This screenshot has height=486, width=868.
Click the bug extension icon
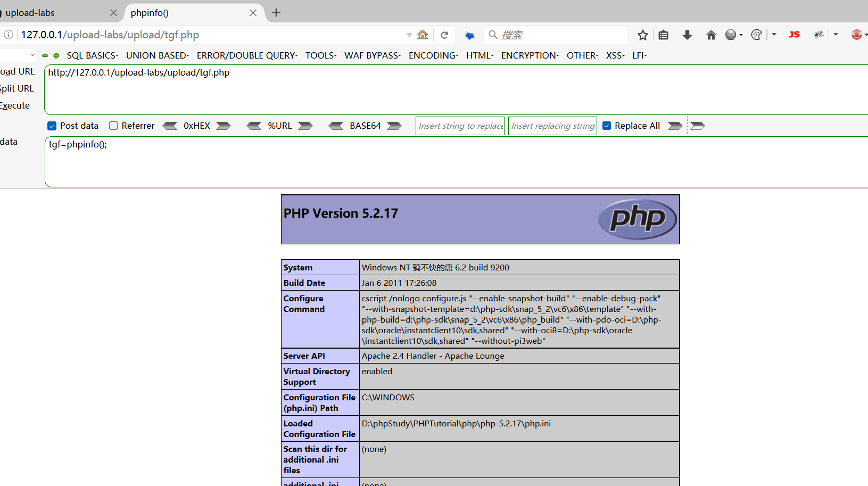pyautogui.click(x=819, y=35)
